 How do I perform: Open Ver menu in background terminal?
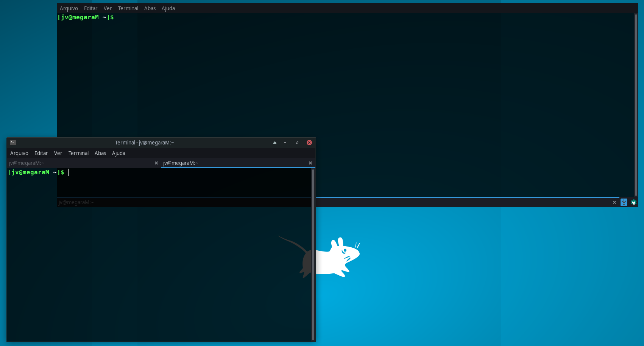[108, 8]
